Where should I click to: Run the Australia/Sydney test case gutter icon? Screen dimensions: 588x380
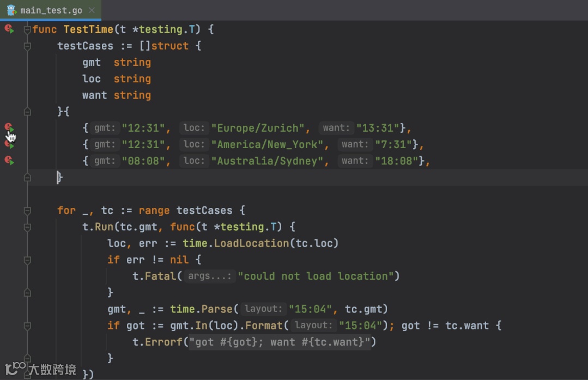pyautogui.click(x=9, y=161)
